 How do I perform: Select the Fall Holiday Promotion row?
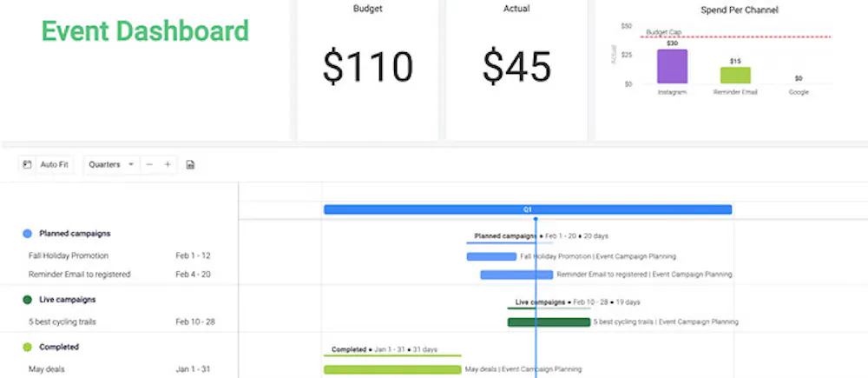[69, 256]
